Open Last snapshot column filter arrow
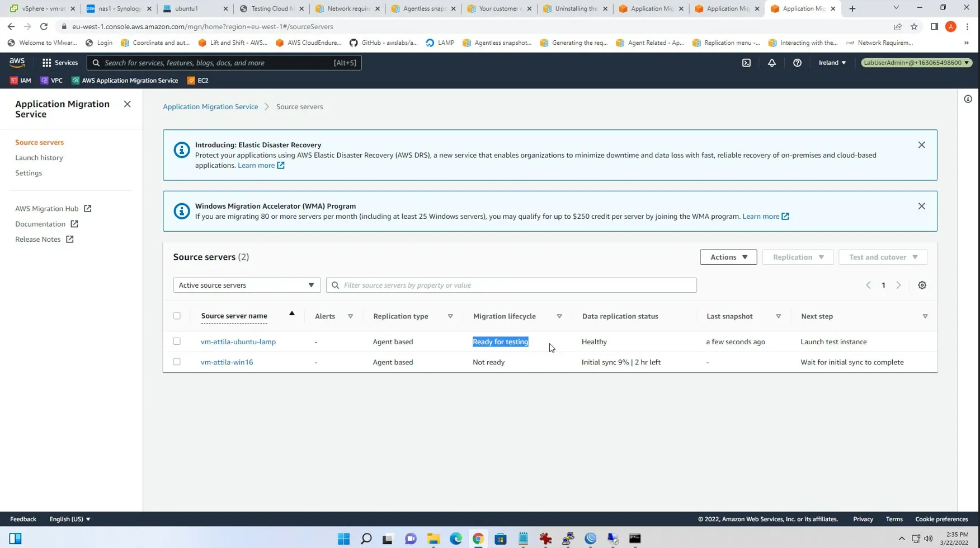The height and width of the screenshot is (548, 980). click(x=778, y=316)
